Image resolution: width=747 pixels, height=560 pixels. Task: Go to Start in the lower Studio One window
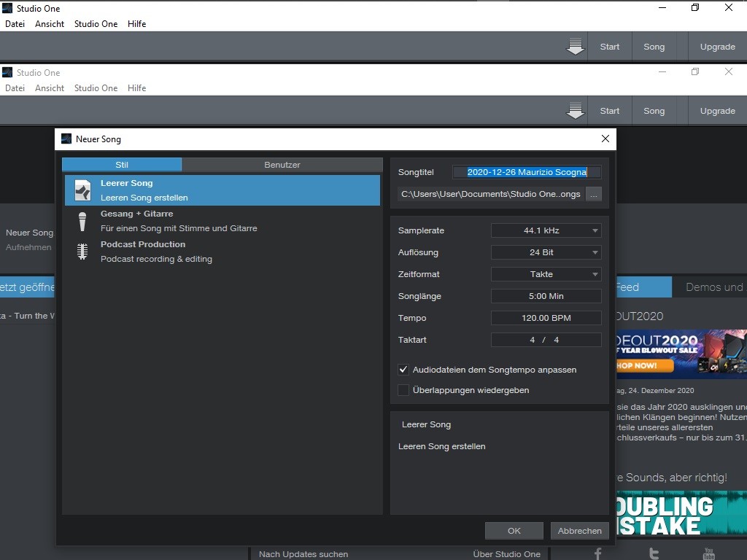(x=610, y=111)
